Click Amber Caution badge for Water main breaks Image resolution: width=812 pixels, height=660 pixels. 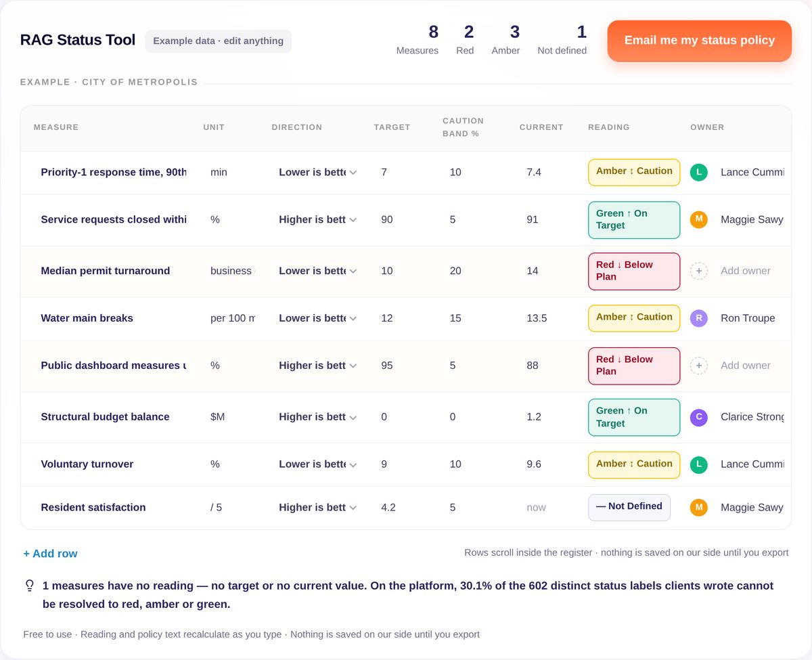(634, 318)
